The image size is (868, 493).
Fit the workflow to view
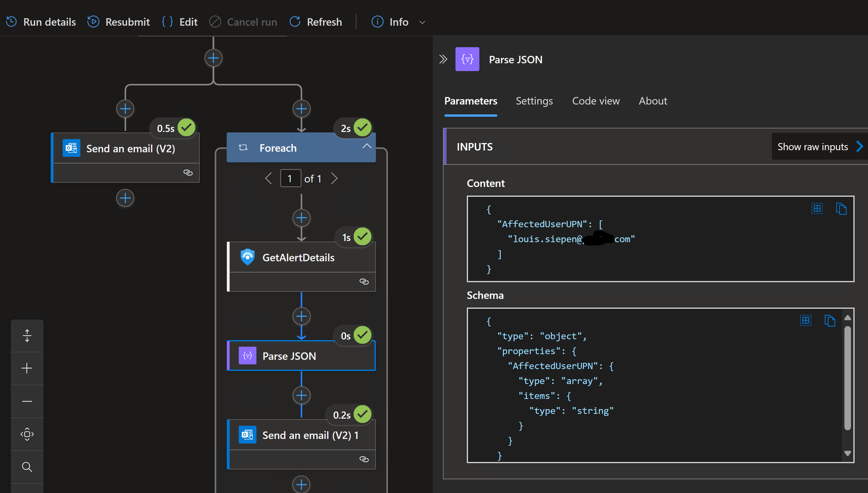pyautogui.click(x=27, y=434)
